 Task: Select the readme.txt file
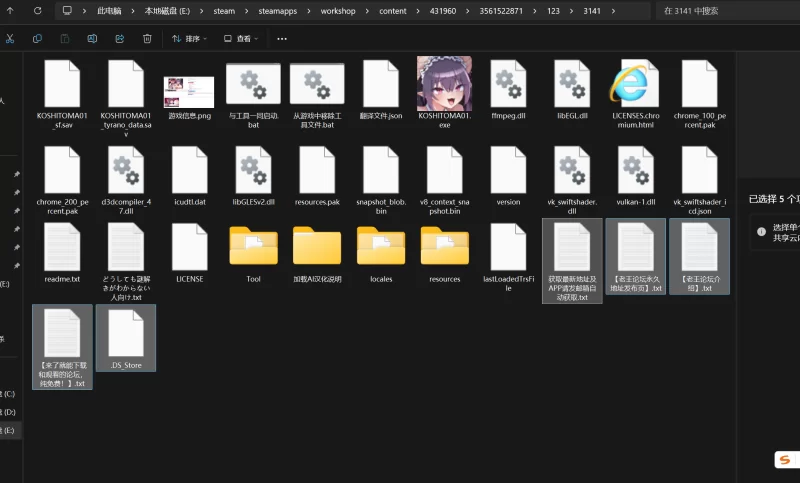62,253
